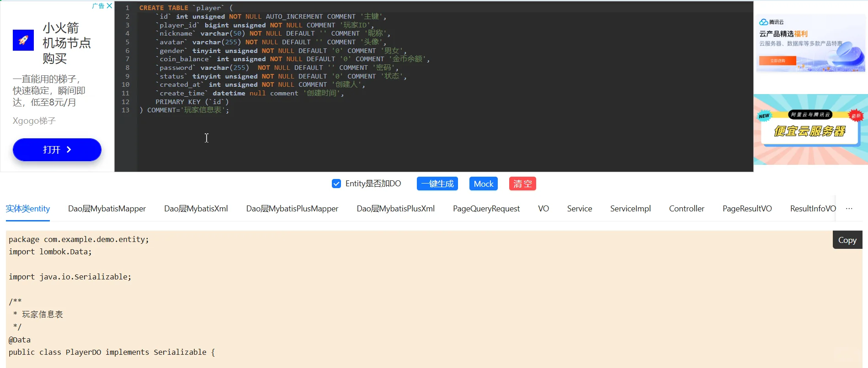Click the `create_time` column line in SQL editor
This screenshot has height=368, width=868.
tap(250, 93)
